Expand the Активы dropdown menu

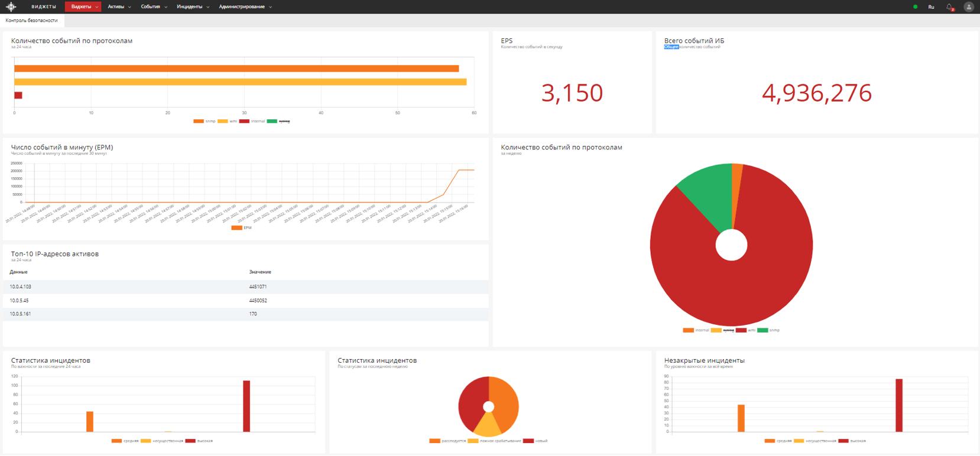coord(119,7)
